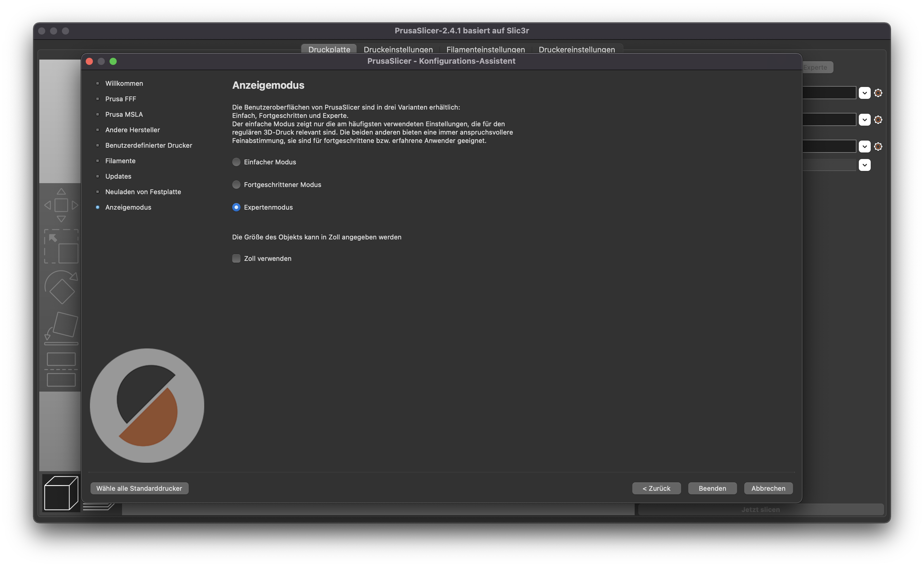
Task: Click the third preset gear icon
Action: (878, 146)
